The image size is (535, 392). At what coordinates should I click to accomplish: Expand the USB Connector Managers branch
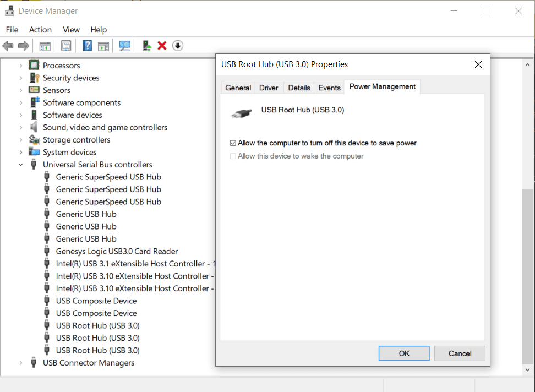pyautogui.click(x=20, y=362)
